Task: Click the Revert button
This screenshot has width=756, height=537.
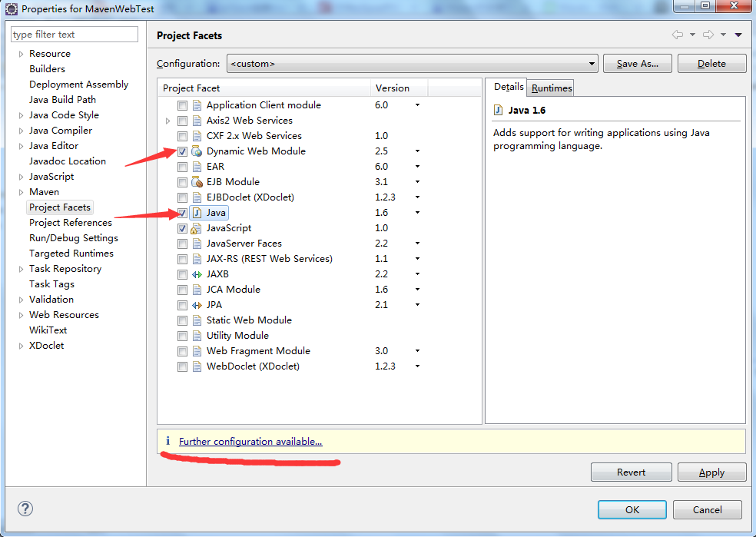Action: (631, 472)
